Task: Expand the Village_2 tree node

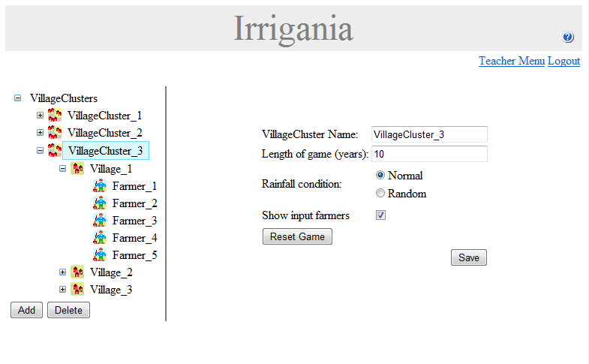Action: click(63, 272)
